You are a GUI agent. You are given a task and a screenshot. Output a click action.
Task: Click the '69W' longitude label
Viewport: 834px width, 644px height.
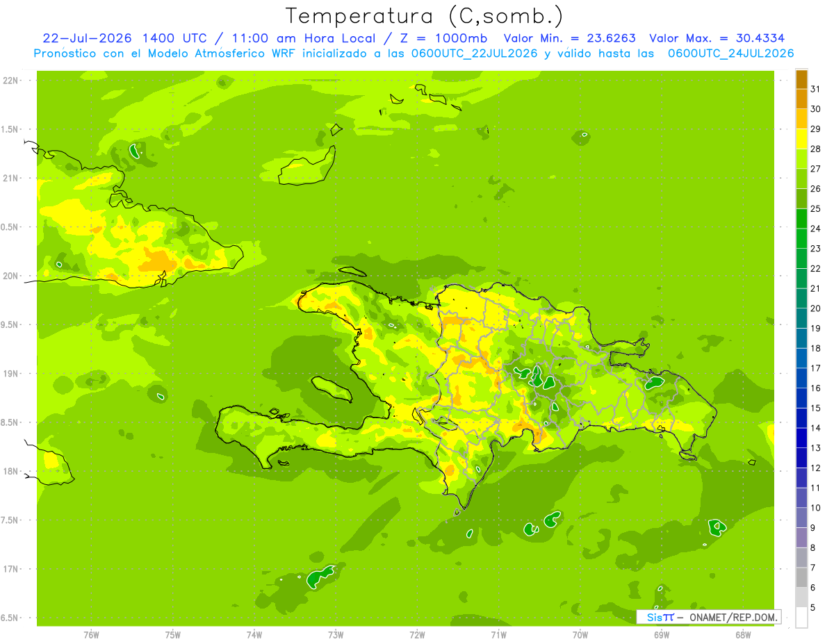(x=662, y=635)
